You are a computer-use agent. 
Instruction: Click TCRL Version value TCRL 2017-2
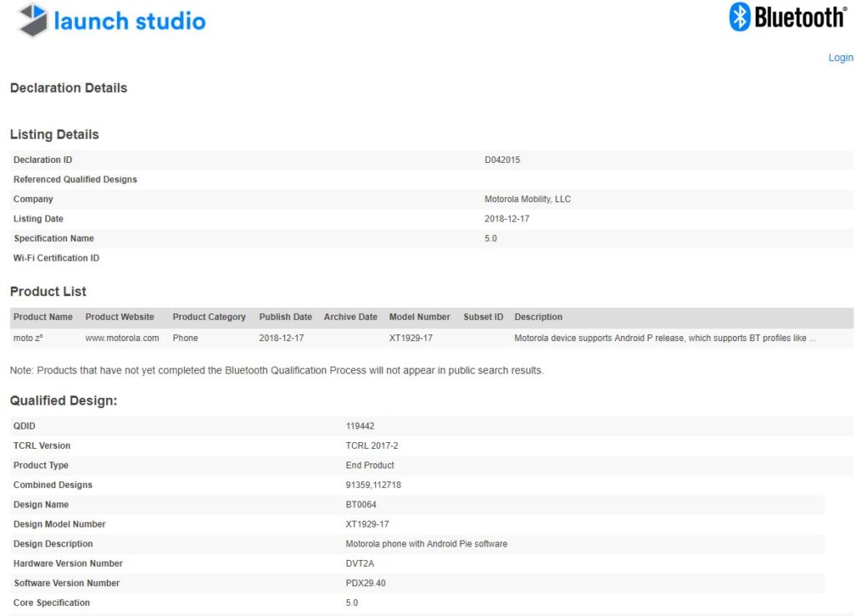click(372, 445)
